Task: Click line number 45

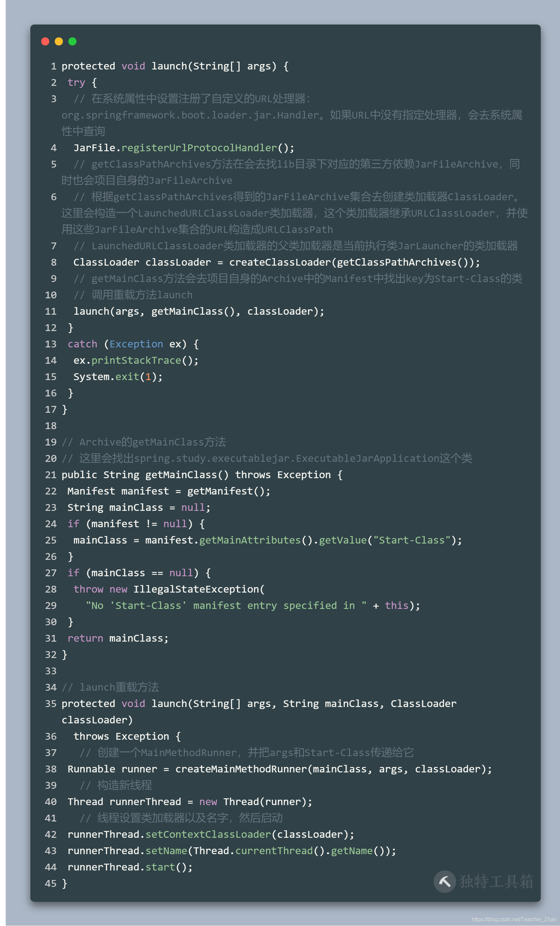Action: click(x=51, y=883)
